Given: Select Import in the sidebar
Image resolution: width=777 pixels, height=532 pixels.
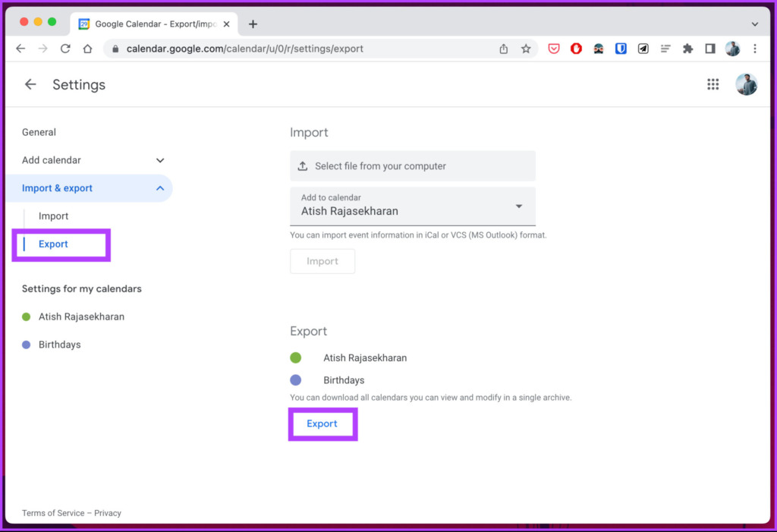Looking at the screenshot, I should [54, 216].
